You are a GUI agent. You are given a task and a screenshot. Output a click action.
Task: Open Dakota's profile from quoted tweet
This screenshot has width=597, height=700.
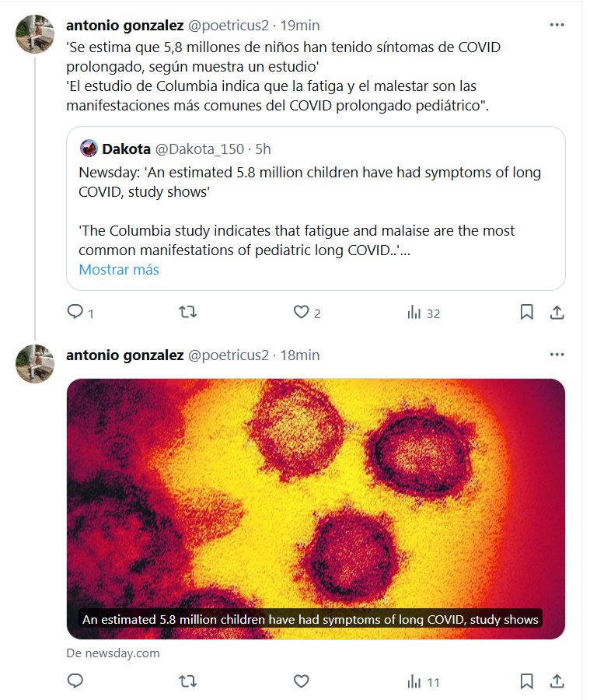(x=126, y=149)
